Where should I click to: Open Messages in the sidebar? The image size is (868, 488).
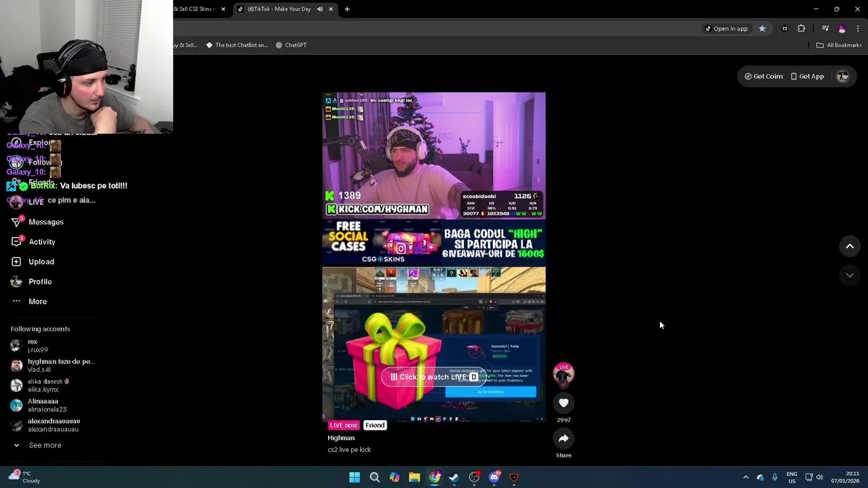(38, 222)
